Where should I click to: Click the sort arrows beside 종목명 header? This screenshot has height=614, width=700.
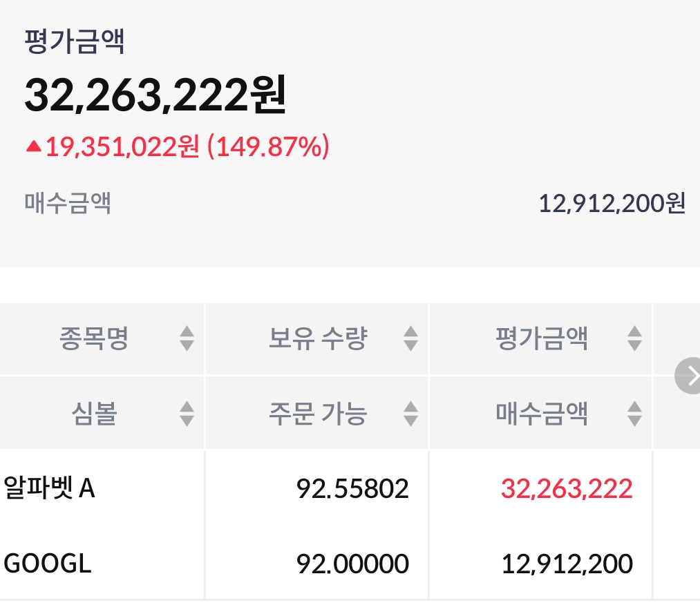[187, 338]
